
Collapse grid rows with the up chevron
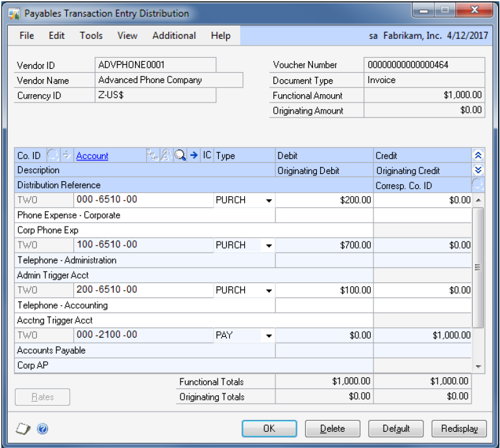pos(479,156)
